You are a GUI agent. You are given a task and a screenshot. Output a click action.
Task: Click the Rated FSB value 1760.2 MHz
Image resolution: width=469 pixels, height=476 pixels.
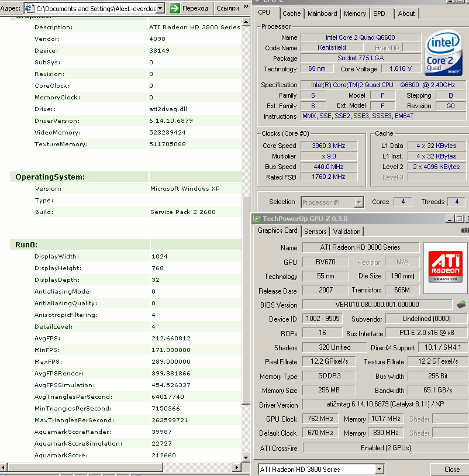point(329,177)
